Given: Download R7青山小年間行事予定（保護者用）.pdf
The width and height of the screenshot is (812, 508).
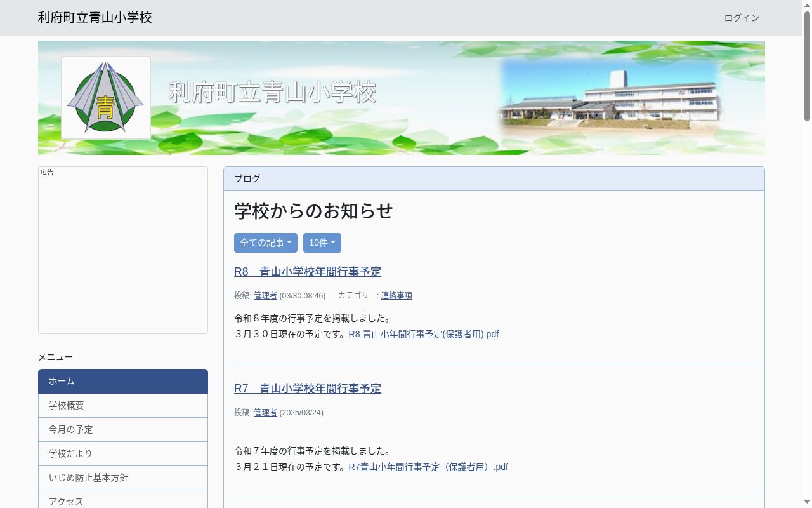Looking at the screenshot, I should click(x=428, y=467).
